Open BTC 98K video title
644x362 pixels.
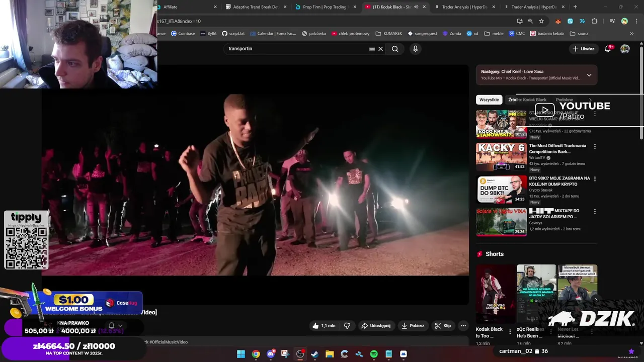(559, 181)
